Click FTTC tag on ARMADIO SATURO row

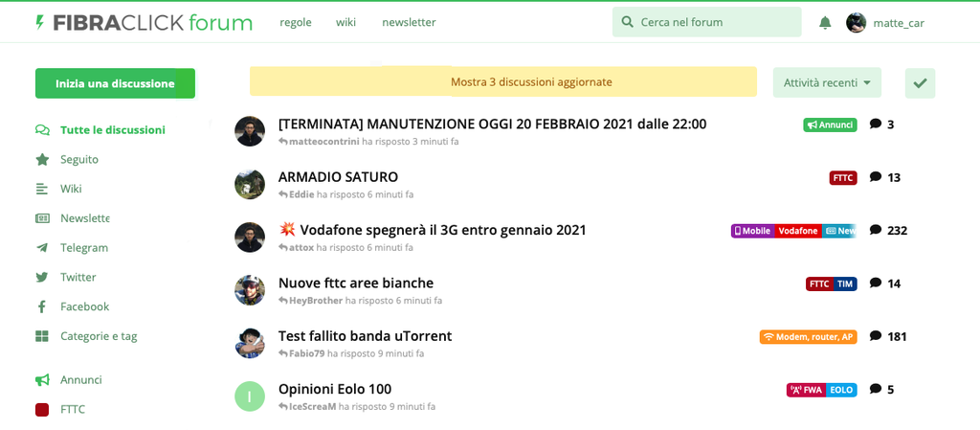[843, 177]
